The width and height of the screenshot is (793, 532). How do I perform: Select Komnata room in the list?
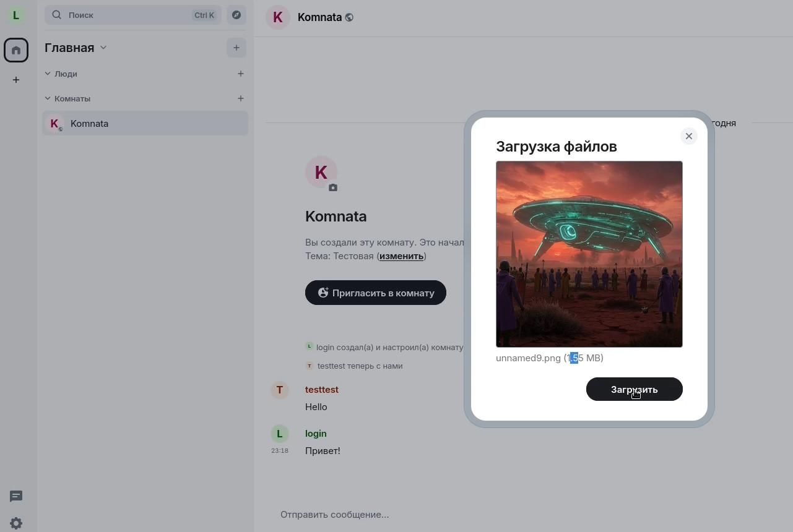[x=145, y=124]
